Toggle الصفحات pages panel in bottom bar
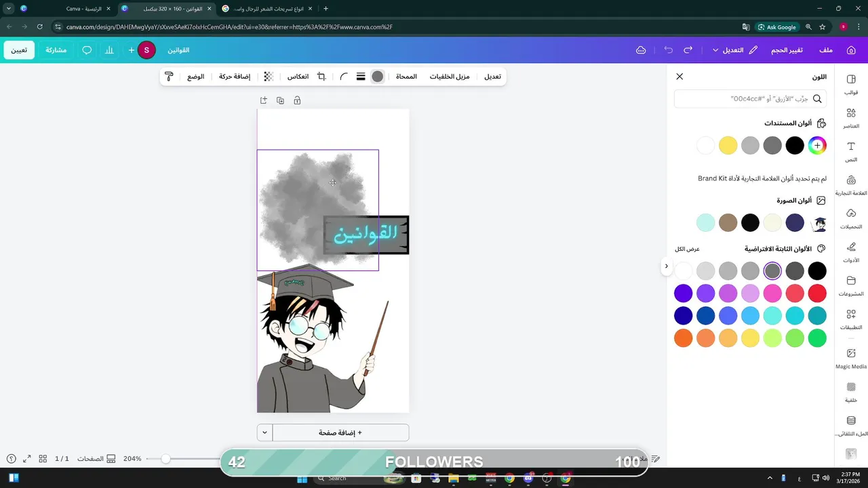The height and width of the screenshot is (488, 868). 96,459
